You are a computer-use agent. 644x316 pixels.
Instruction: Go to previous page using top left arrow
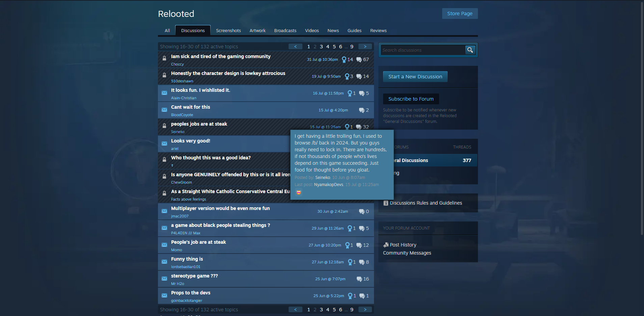coord(296,47)
